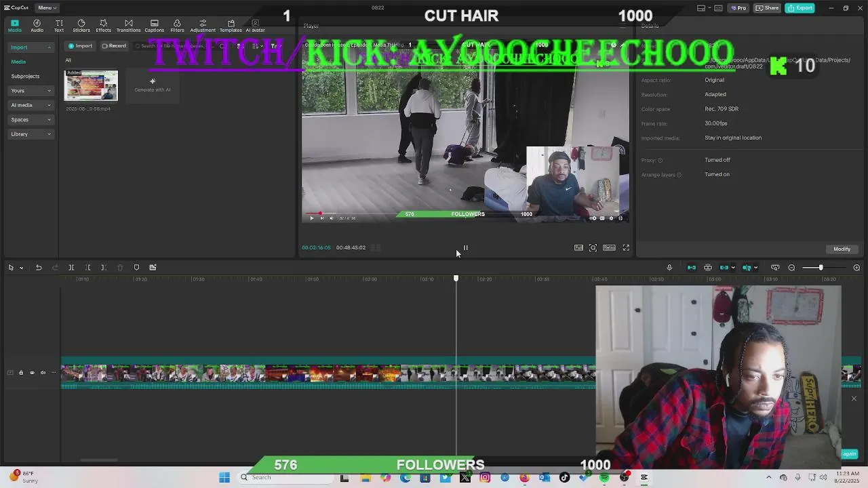Click the video clip on timeline
868x488 pixels.
pos(328,373)
